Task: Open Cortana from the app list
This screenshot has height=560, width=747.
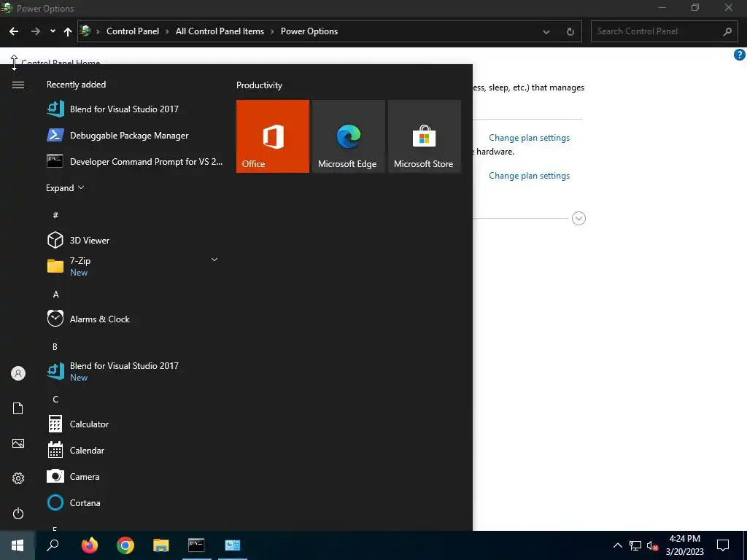Action: coord(135,502)
